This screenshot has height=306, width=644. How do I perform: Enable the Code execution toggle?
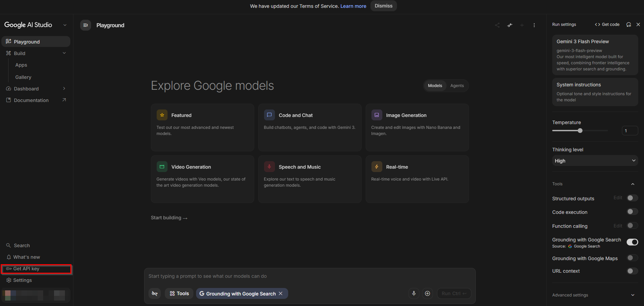tap(632, 211)
